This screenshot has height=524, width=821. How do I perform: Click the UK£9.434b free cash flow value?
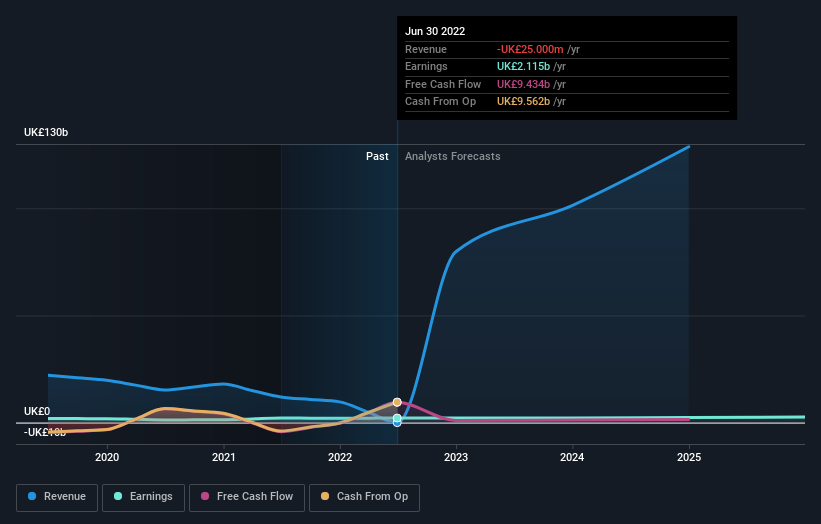[x=523, y=84]
